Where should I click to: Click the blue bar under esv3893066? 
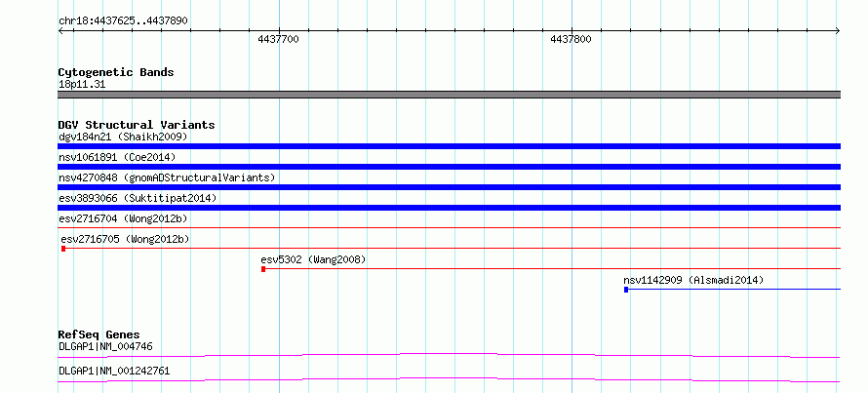449,208
